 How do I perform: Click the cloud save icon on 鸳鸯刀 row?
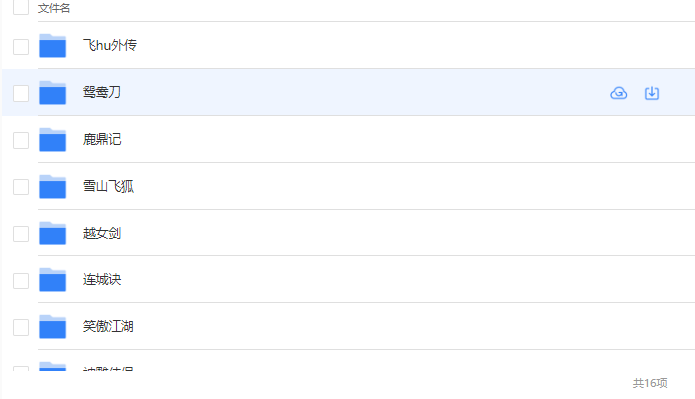point(619,93)
